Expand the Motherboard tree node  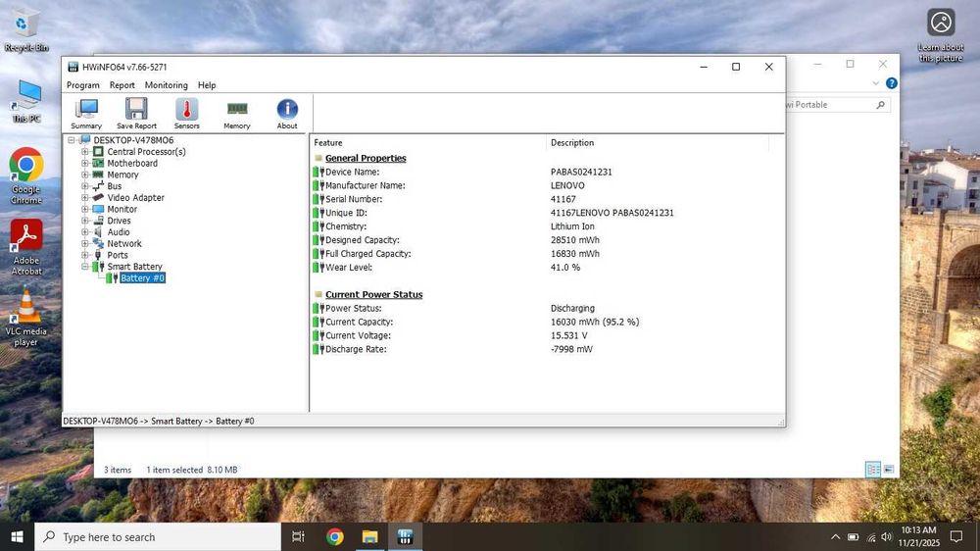85,163
